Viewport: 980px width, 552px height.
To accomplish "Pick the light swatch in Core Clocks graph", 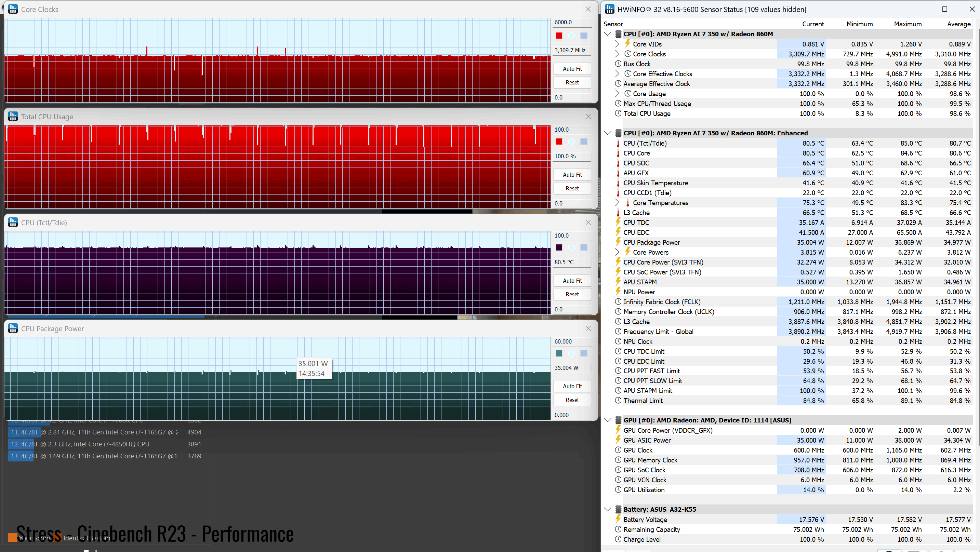I will click(x=571, y=36).
